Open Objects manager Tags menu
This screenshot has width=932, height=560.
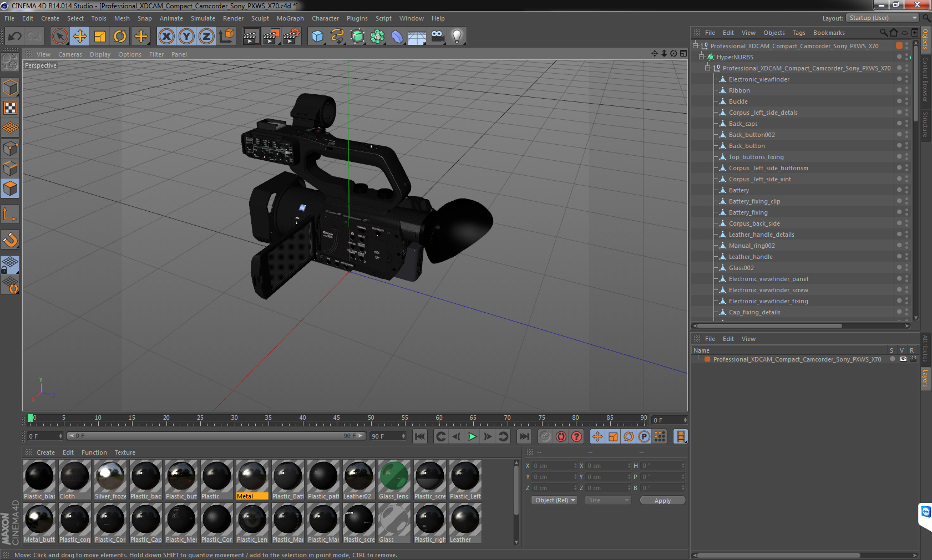coord(799,33)
